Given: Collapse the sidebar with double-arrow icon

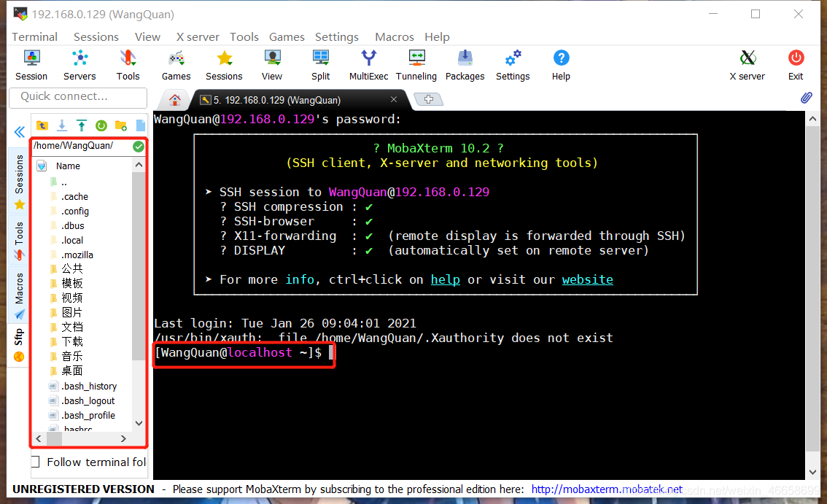Looking at the screenshot, I should pyautogui.click(x=20, y=131).
